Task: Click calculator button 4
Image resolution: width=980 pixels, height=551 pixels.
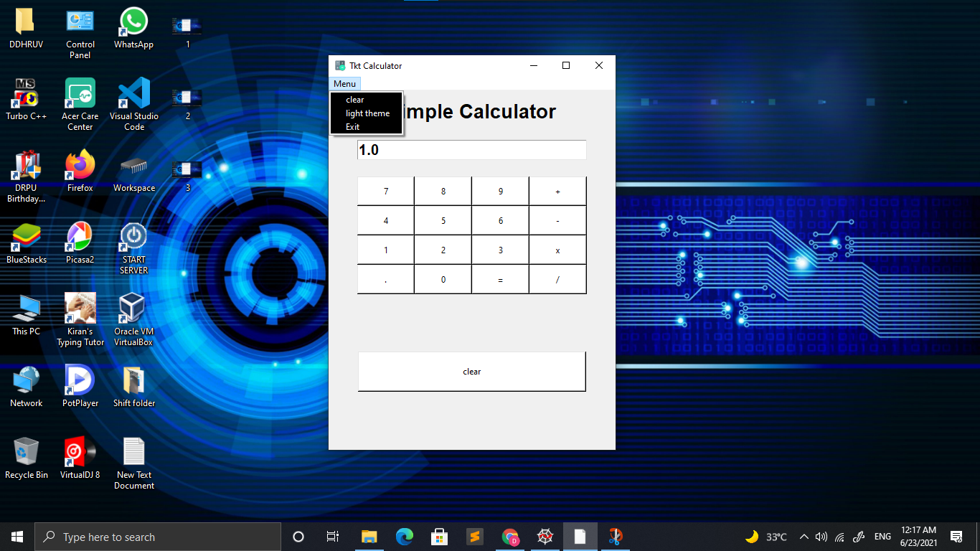Action: [386, 221]
